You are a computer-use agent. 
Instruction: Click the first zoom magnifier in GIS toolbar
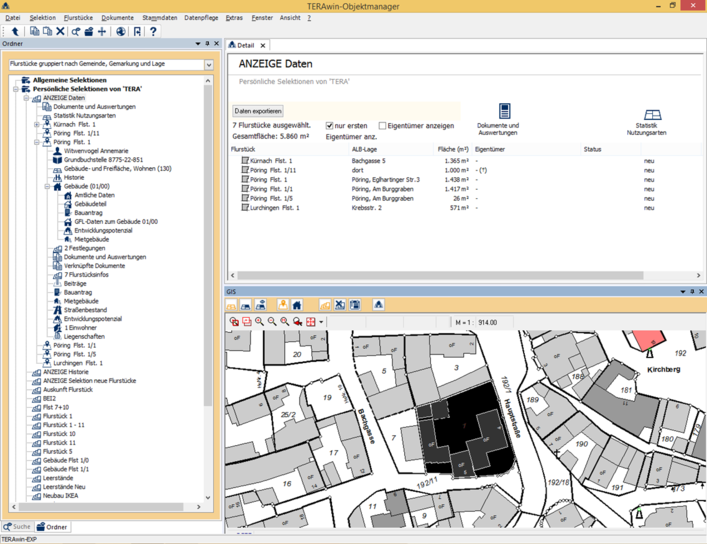point(259,322)
